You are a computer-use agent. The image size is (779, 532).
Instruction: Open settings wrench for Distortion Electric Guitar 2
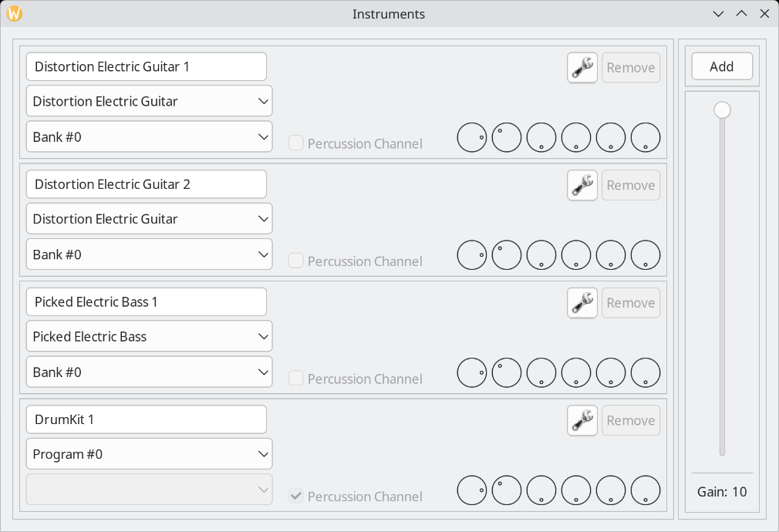click(582, 185)
